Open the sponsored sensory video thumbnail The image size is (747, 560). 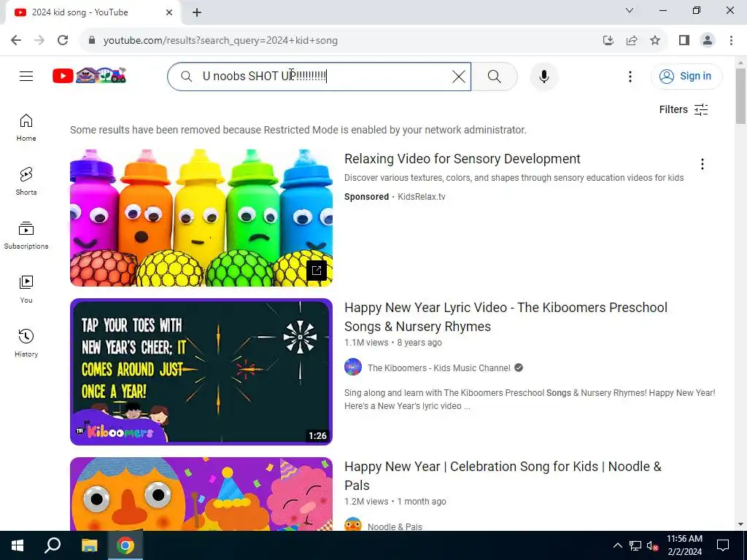pyautogui.click(x=201, y=217)
